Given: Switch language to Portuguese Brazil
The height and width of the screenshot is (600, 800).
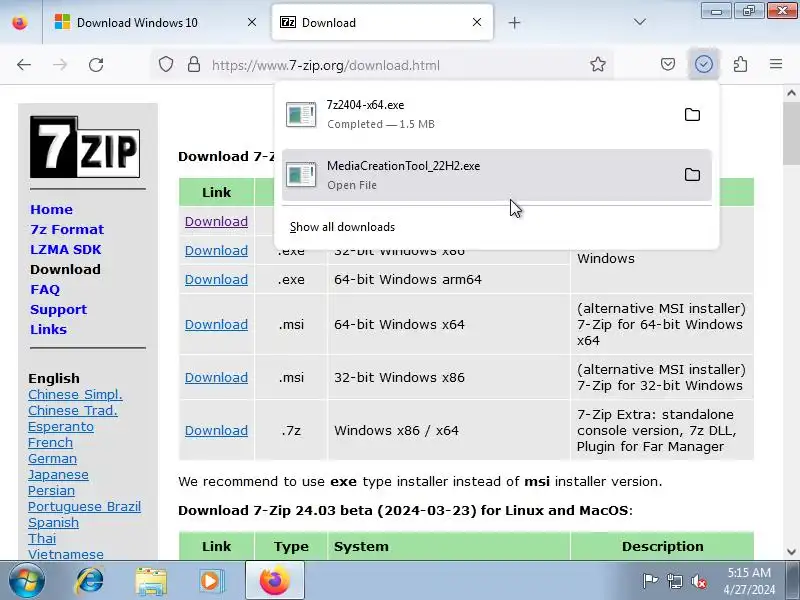Looking at the screenshot, I should [85, 507].
